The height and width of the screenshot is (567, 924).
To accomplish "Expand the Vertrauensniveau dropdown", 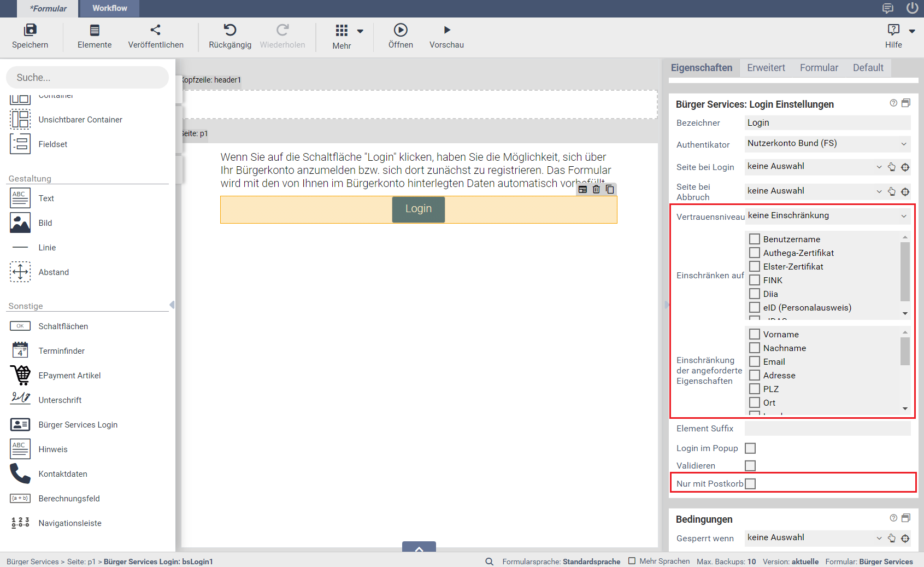I will [x=827, y=216].
